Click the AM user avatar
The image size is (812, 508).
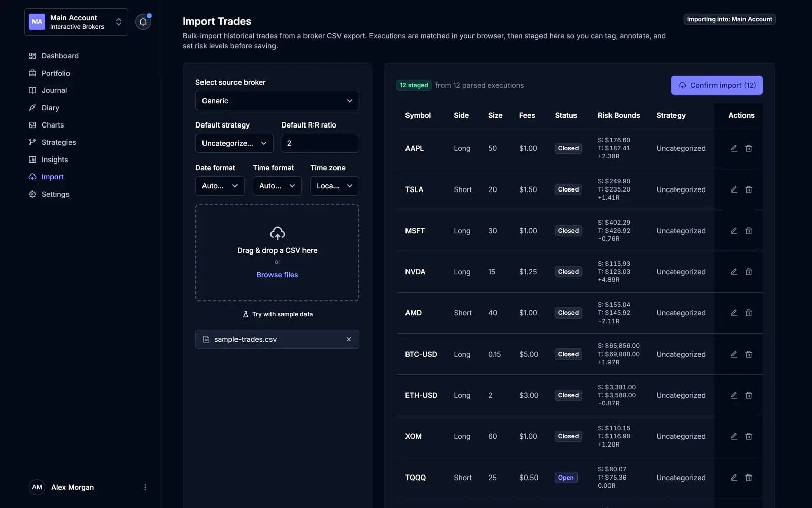[37, 487]
